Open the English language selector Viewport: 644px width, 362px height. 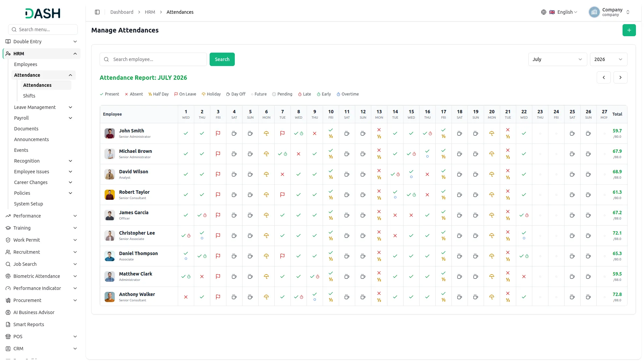tap(559, 12)
